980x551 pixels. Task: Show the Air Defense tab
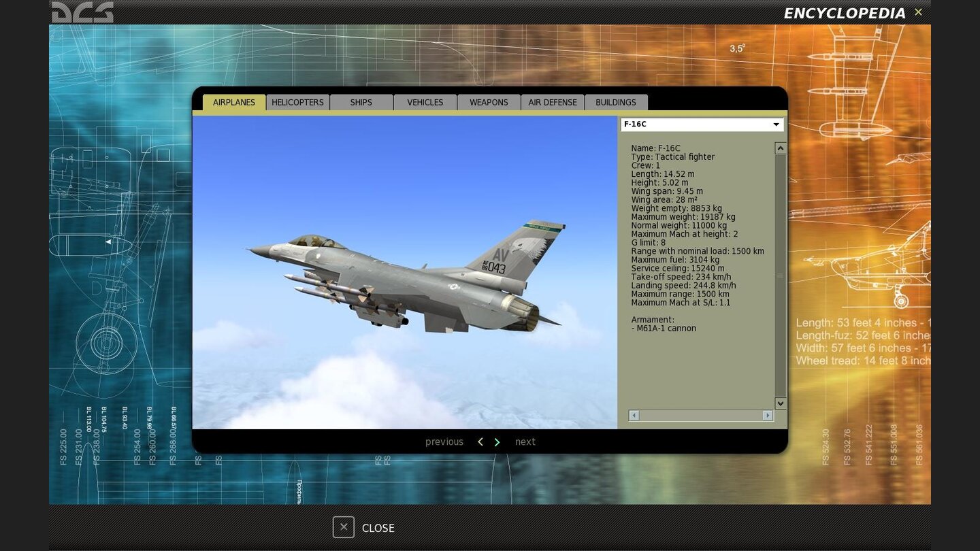(x=553, y=102)
